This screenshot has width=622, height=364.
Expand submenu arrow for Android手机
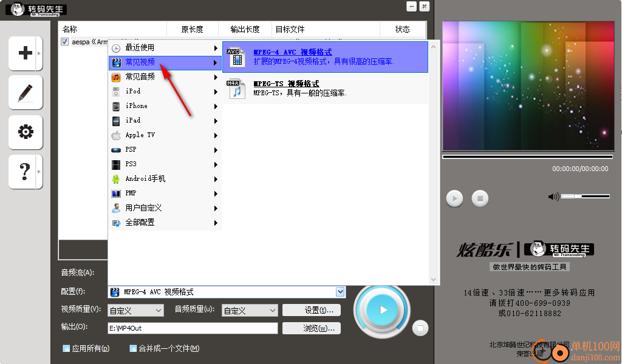[x=216, y=179]
